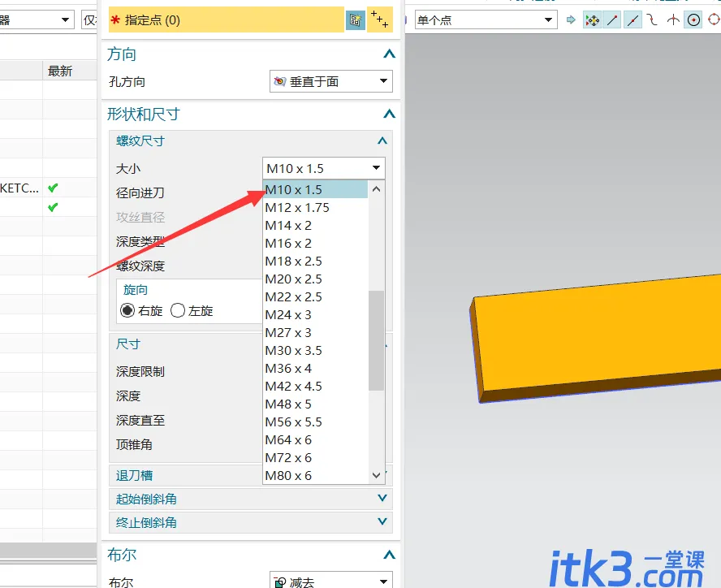Pick the M24 x 3 thread size
The height and width of the screenshot is (588, 721).
(315, 314)
